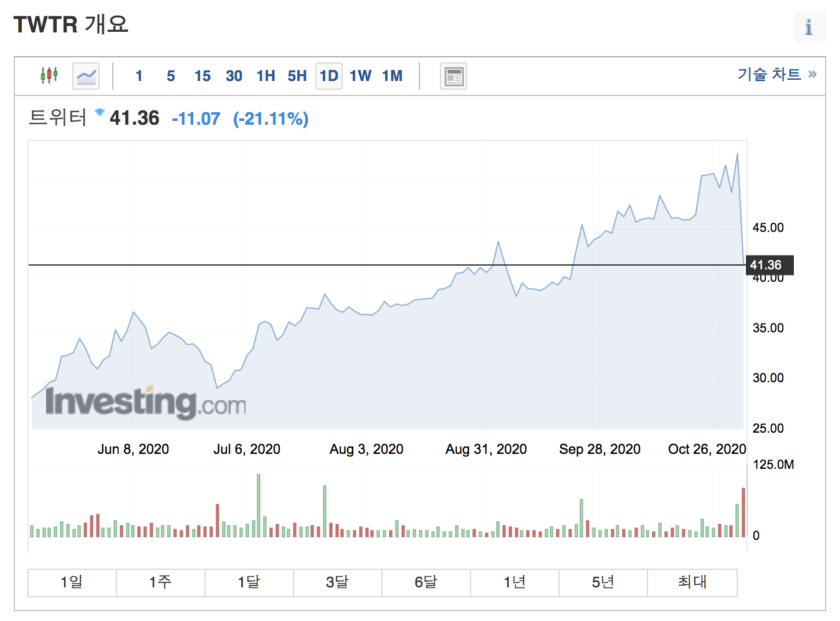Click the -11.07 price change value

[x=196, y=118]
